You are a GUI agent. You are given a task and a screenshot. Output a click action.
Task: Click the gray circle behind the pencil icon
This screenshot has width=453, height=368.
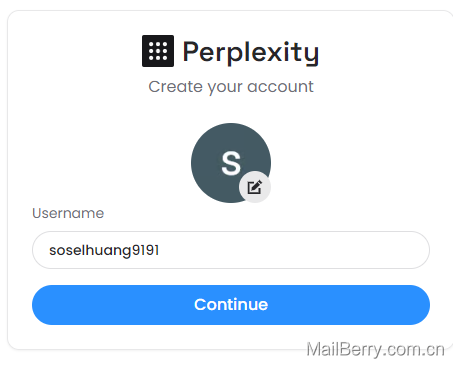pos(255,187)
